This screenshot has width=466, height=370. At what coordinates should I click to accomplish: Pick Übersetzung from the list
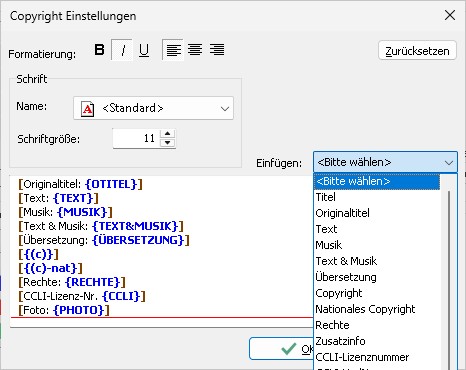(x=377, y=277)
